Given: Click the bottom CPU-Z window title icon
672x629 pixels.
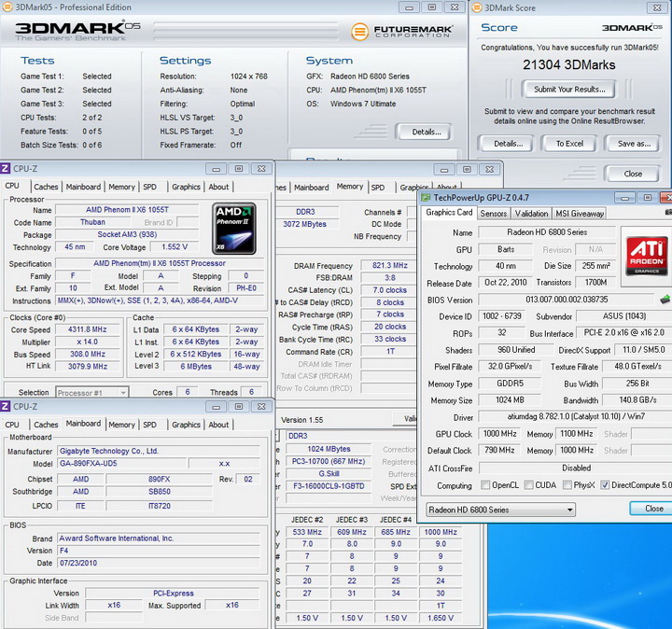Looking at the screenshot, I should pos(6,406).
